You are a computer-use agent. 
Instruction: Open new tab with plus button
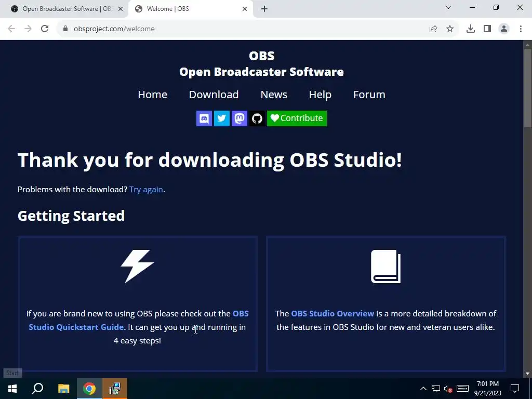click(264, 9)
